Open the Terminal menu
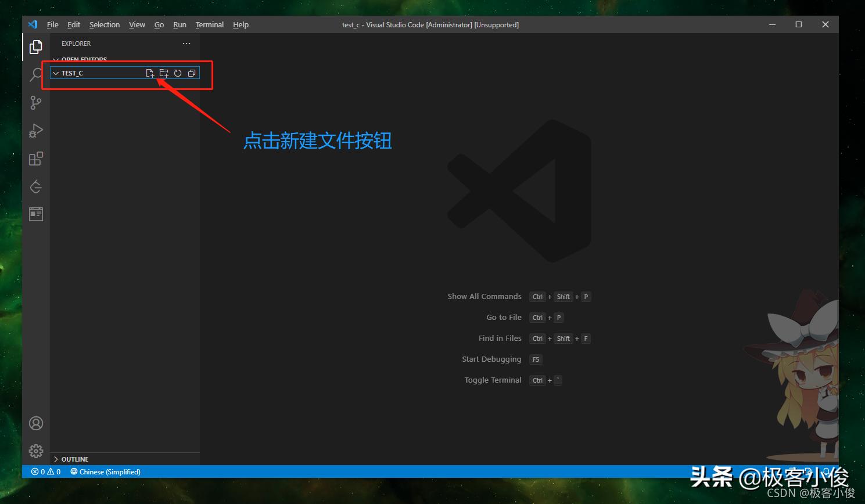Viewport: 865px width, 504px height. click(x=209, y=24)
